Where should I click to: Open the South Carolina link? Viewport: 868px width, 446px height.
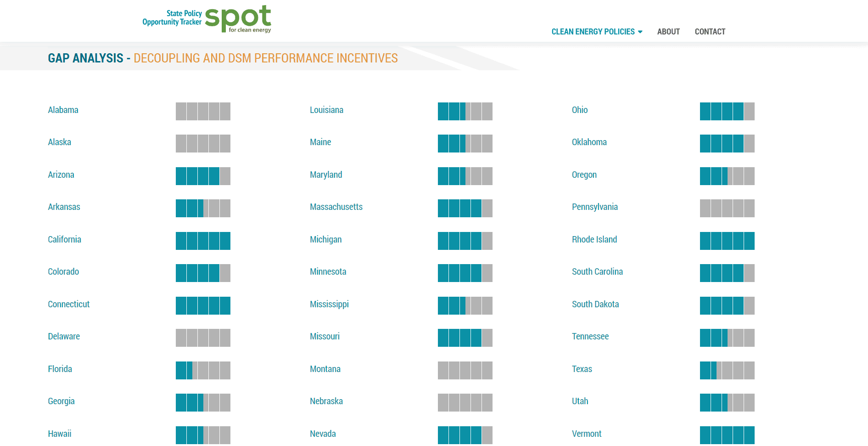[597, 272]
